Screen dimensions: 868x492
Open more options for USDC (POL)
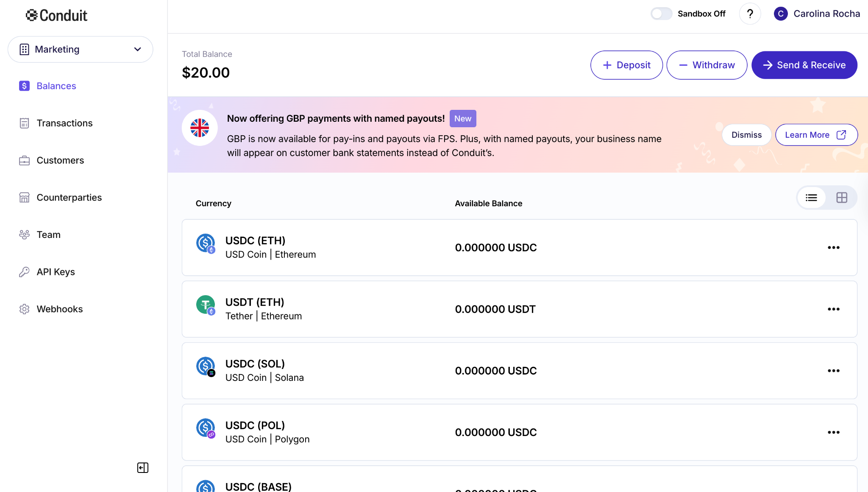click(833, 432)
